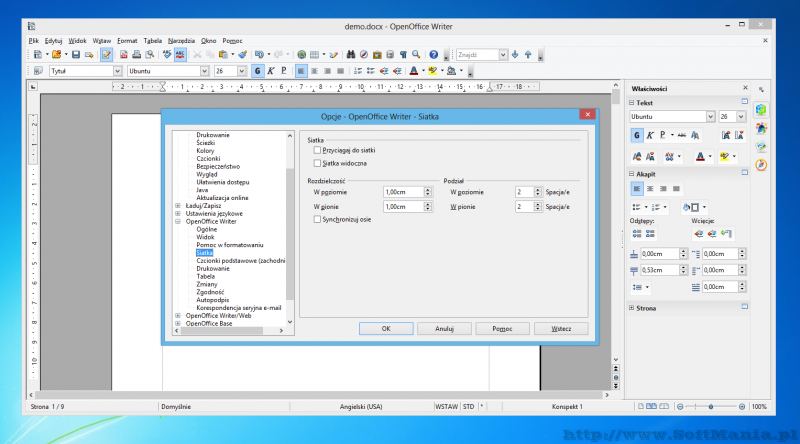Open the Ubuntu font name dropdown in toolbar

click(x=204, y=71)
